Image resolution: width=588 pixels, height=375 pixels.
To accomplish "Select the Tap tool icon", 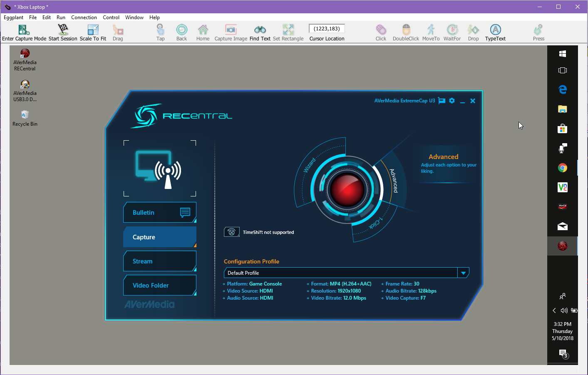I will [x=160, y=30].
